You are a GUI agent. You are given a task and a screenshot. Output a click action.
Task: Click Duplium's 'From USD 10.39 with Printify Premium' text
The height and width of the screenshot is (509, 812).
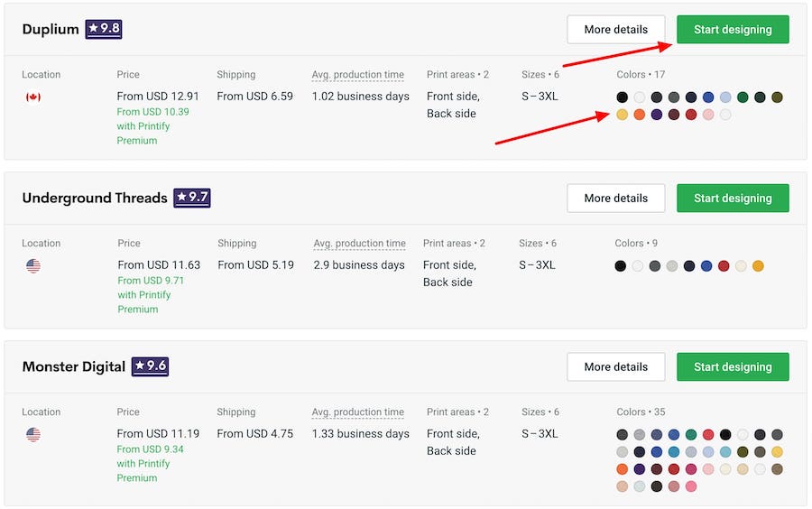152,125
